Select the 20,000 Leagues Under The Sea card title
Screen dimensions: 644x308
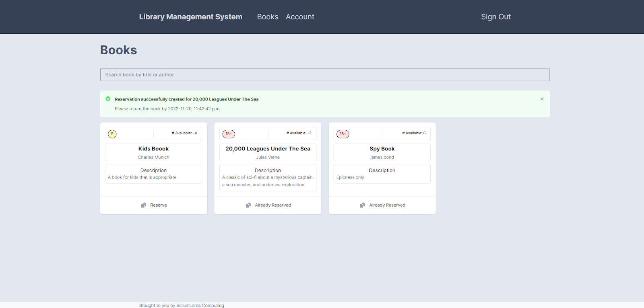268,149
